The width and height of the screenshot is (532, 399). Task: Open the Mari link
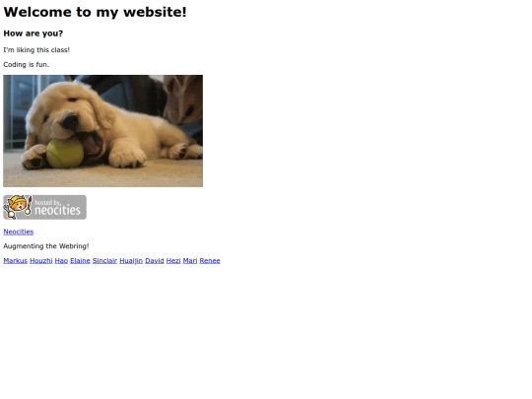coord(190,260)
